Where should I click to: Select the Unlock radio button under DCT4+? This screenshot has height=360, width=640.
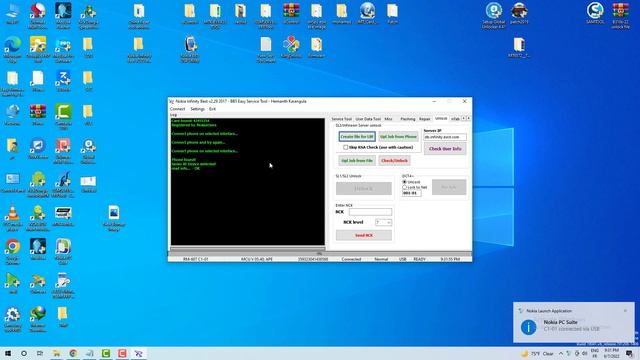tap(404, 182)
